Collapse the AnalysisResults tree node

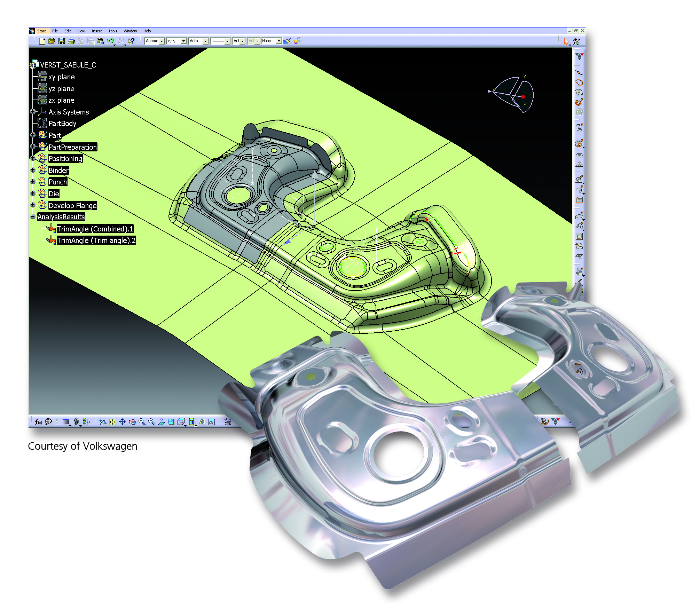tap(33, 217)
